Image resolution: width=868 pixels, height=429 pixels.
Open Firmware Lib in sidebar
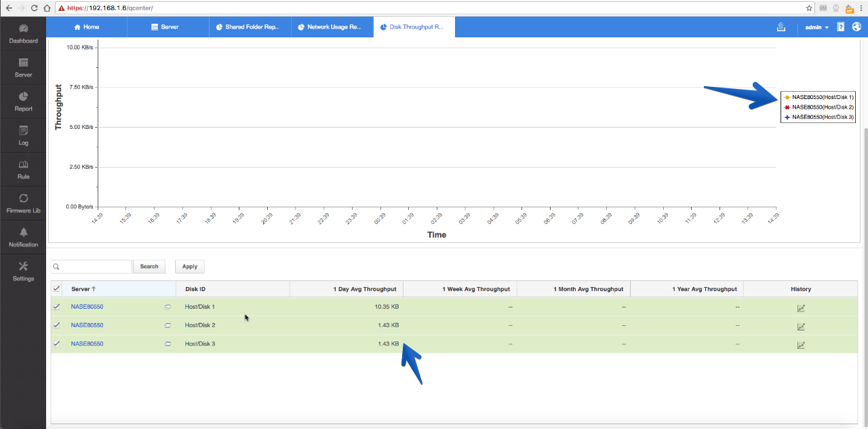click(x=23, y=204)
